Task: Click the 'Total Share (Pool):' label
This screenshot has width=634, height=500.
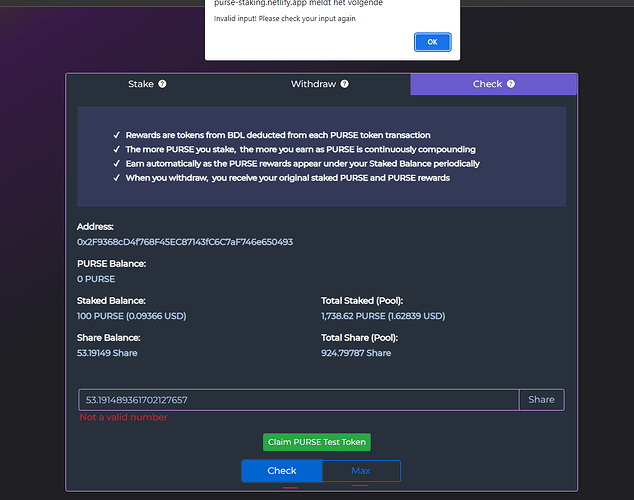Action: coord(359,338)
